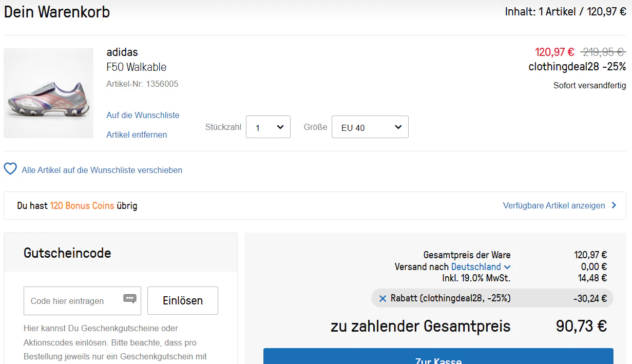Click Sofort versandfertig text
Image resolution: width=632 pixels, height=364 pixels.
click(589, 85)
